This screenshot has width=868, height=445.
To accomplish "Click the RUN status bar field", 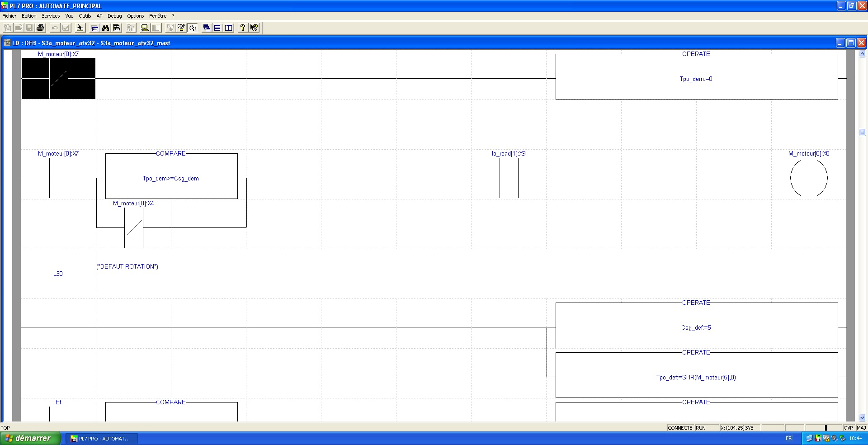I will [707, 428].
